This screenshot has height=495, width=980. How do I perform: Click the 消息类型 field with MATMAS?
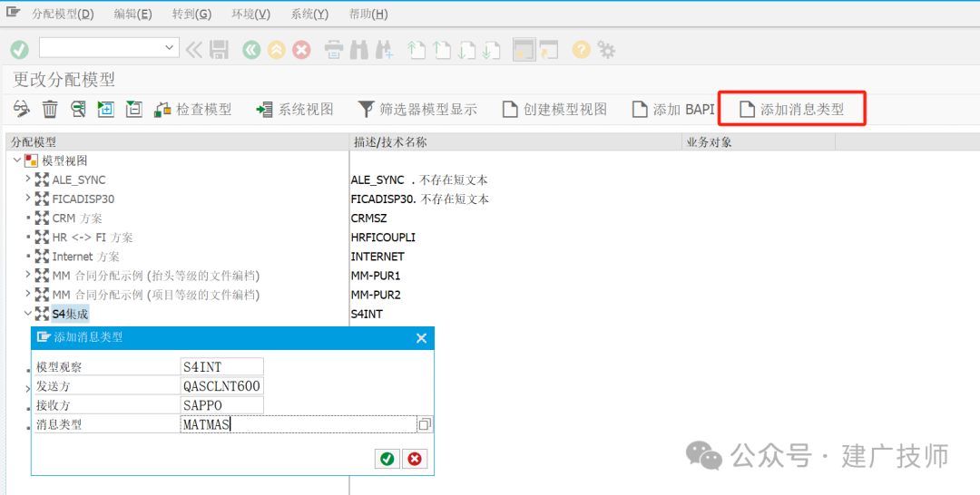[299, 424]
